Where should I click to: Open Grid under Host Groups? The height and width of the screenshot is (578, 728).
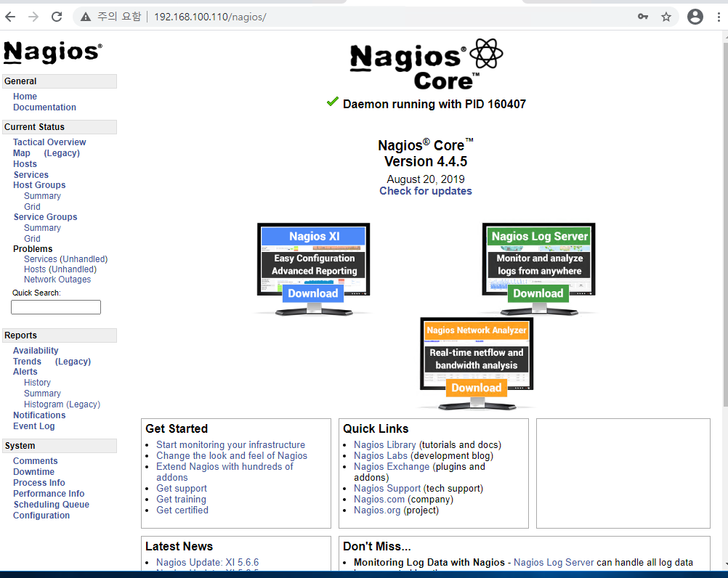pos(32,207)
